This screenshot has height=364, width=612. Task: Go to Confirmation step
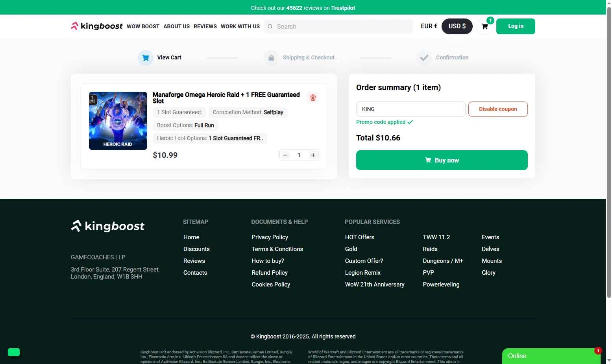coord(452,57)
